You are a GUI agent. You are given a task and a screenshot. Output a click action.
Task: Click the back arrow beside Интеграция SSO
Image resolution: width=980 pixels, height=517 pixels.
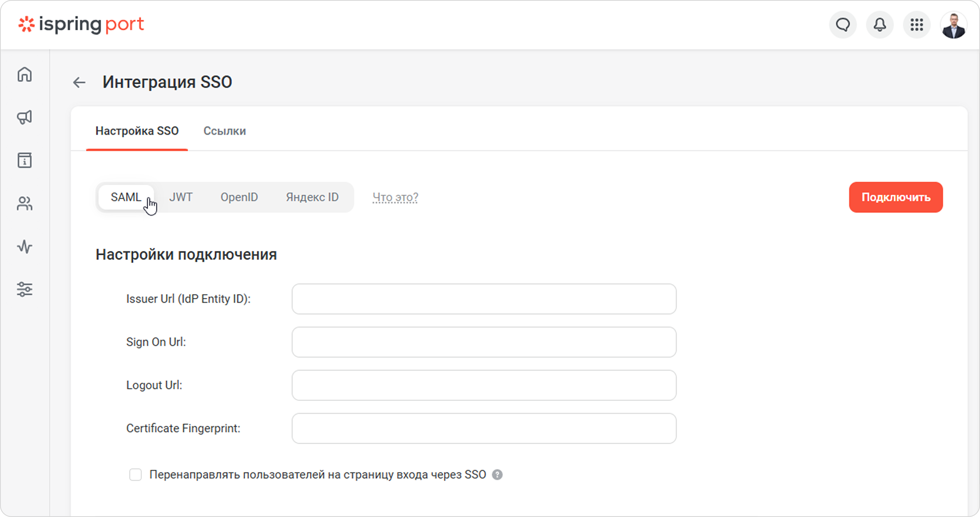[x=79, y=82]
